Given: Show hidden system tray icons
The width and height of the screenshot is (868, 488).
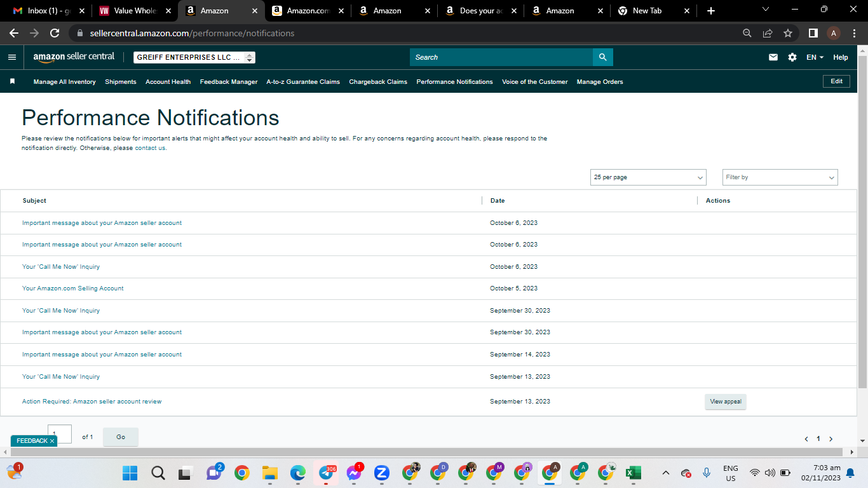Looking at the screenshot, I should click(x=666, y=473).
